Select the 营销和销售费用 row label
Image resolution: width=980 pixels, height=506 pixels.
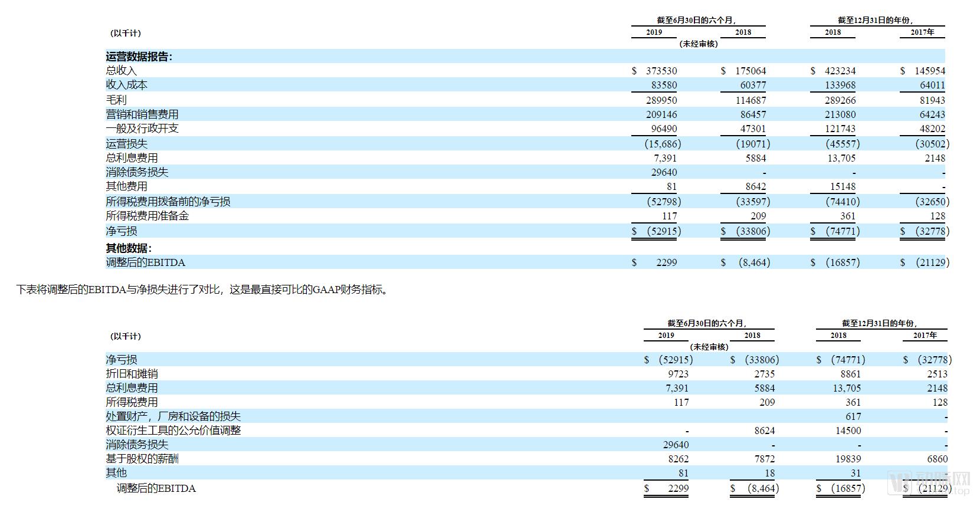pos(142,114)
